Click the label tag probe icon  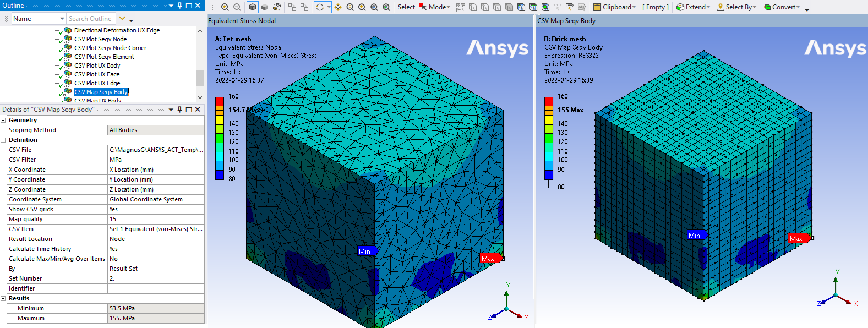click(570, 7)
